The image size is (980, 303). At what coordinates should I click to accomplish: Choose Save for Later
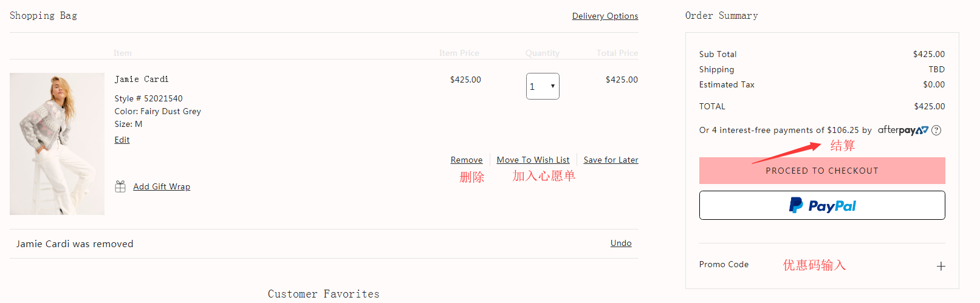point(611,160)
